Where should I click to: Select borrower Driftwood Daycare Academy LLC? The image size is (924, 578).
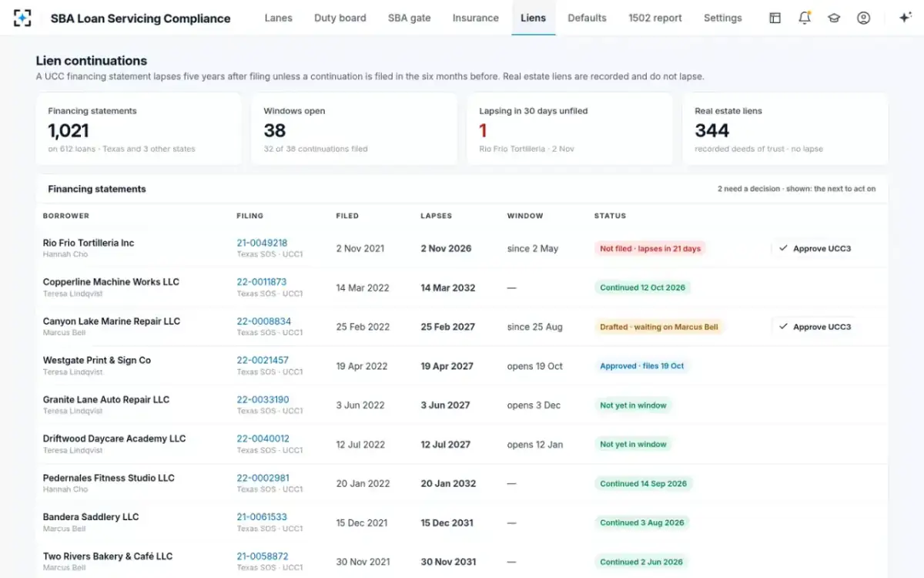(115, 439)
